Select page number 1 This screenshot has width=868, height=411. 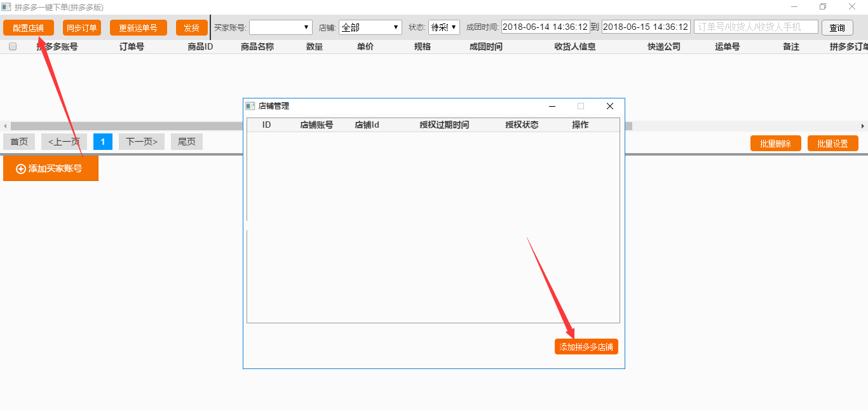click(103, 142)
